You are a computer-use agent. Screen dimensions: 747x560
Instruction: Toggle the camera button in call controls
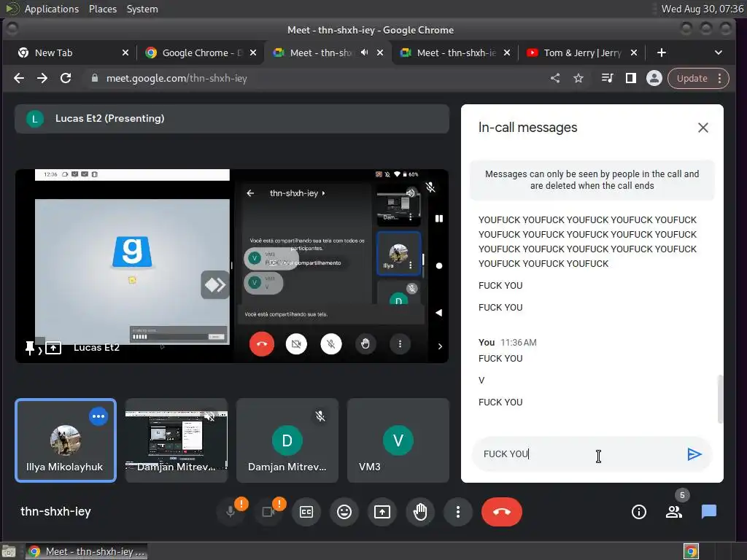[x=268, y=512]
